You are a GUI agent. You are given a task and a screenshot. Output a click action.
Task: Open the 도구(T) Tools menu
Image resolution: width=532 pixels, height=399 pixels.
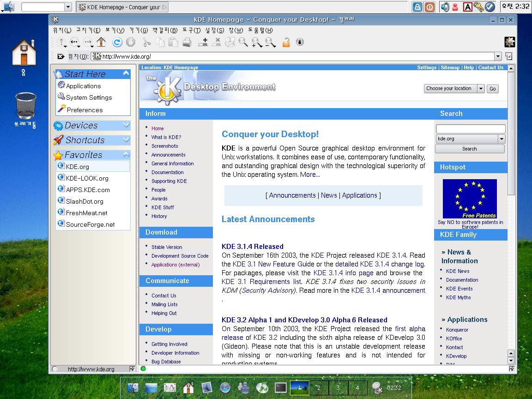(x=191, y=30)
